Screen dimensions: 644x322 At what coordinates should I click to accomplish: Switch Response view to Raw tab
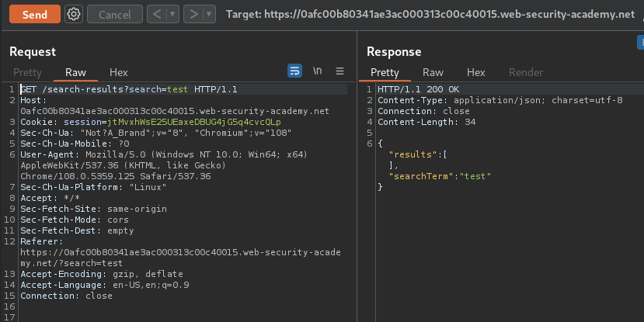pyautogui.click(x=433, y=73)
